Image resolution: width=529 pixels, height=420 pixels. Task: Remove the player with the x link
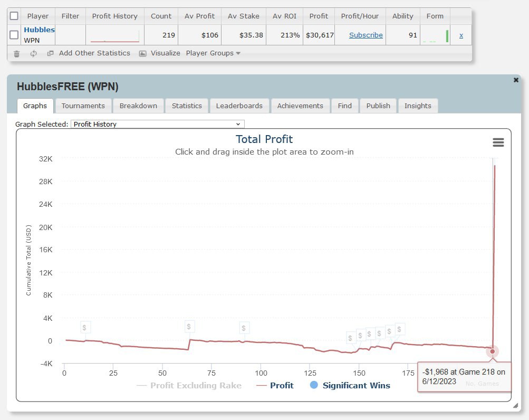[x=461, y=35]
